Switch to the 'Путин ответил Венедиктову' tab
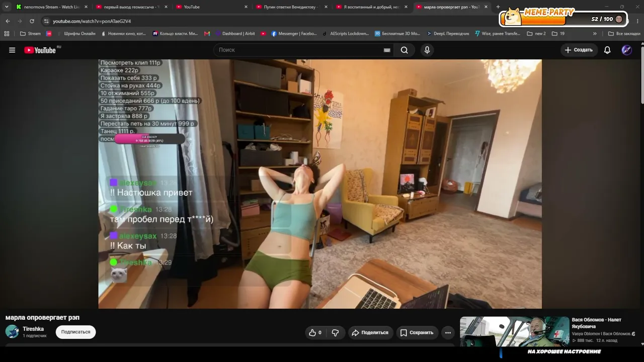Viewport: 644px width, 362px height. pos(292,7)
